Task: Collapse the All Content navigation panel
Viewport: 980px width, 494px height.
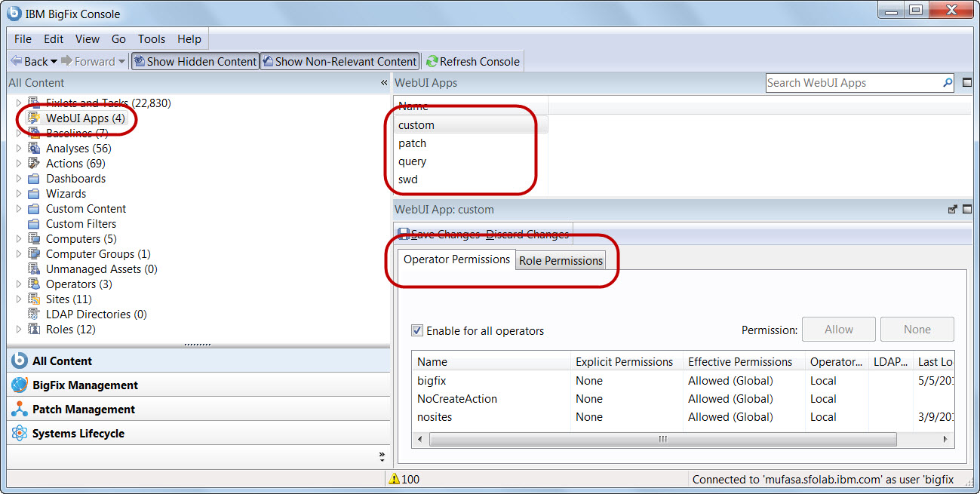Action: point(384,83)
